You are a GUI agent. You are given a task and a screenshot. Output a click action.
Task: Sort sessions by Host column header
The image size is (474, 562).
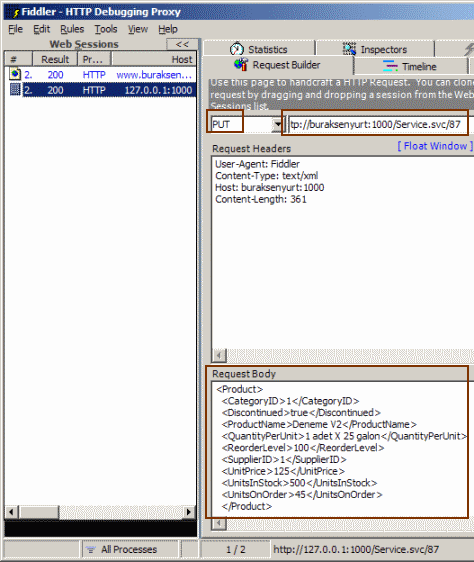pyautogui.click(x=154, y=59)
